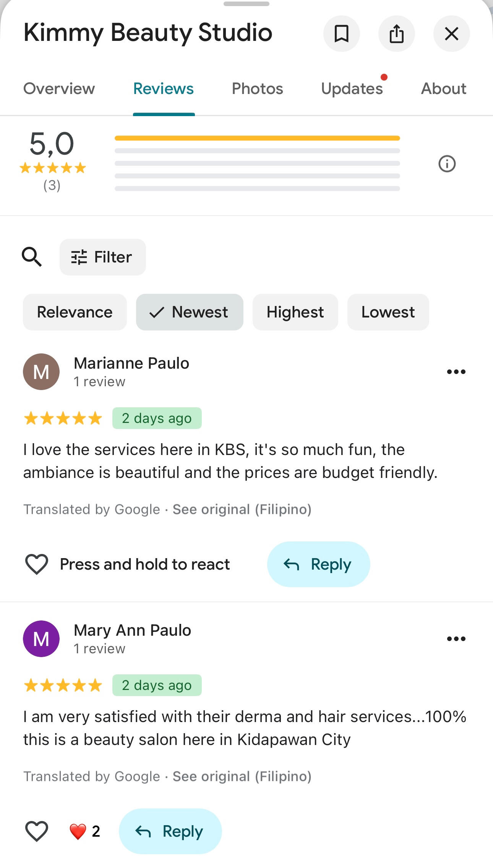The image size is (493, 868).
Task: Save Kimmy Beauty Studio with bookmark icon
Action: point(341,34)
